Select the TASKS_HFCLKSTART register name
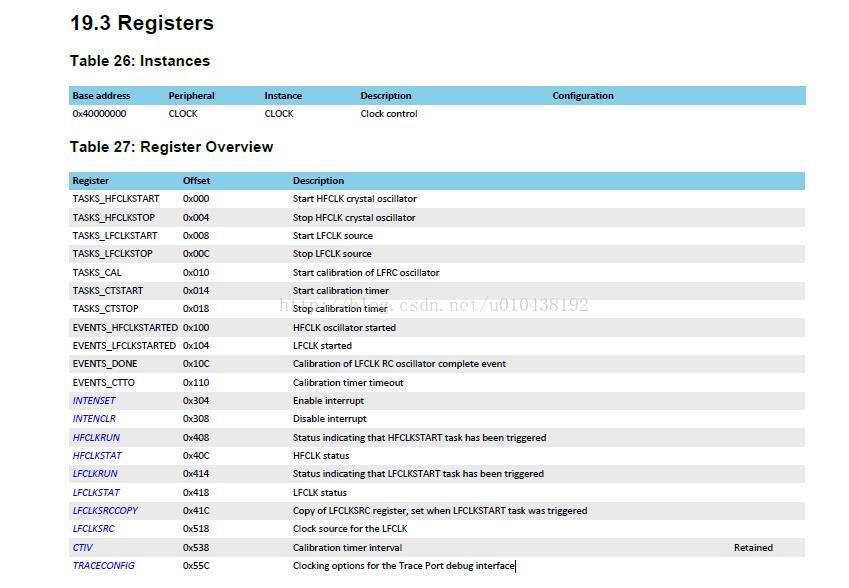This screenshot has height=588, width=849. (116, 199)
